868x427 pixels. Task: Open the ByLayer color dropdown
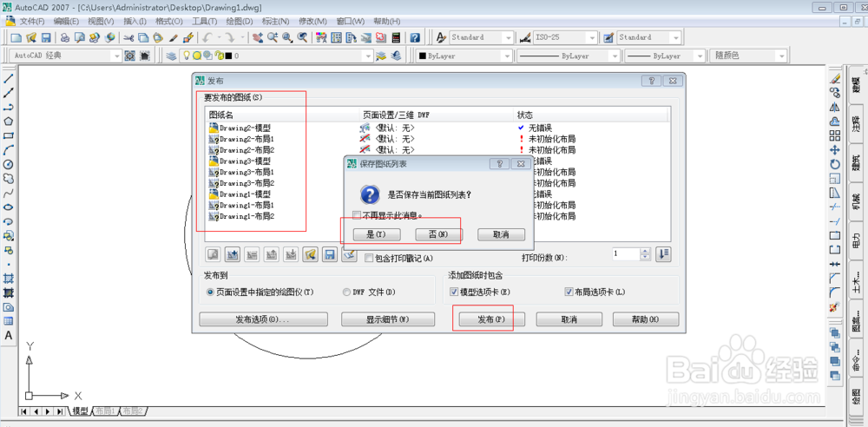click(x=505, y=56)
